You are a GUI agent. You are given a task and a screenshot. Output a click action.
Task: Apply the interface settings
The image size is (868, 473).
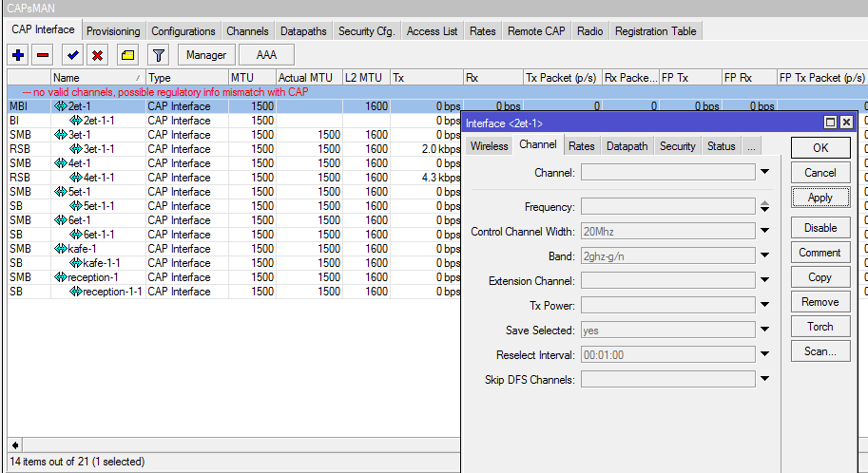[820, 198]
